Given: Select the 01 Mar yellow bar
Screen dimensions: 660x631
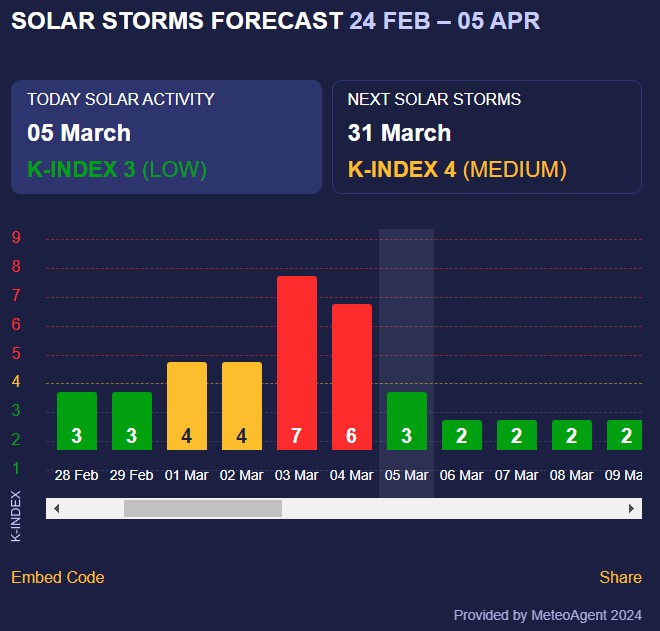Looking at the screenshot, I should 187,405.
